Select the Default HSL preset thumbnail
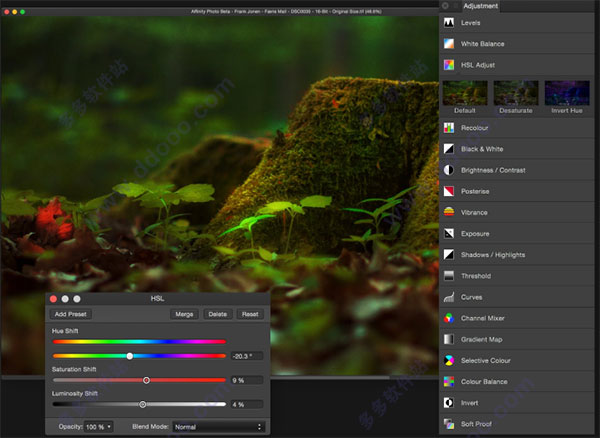600x438 pixels. (465, 93)
